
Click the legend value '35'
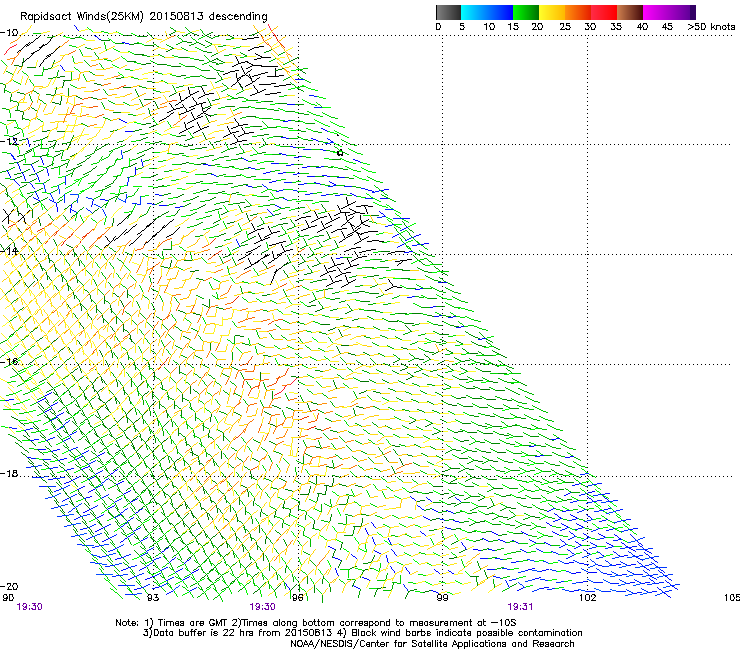click(x=616, y=26)
